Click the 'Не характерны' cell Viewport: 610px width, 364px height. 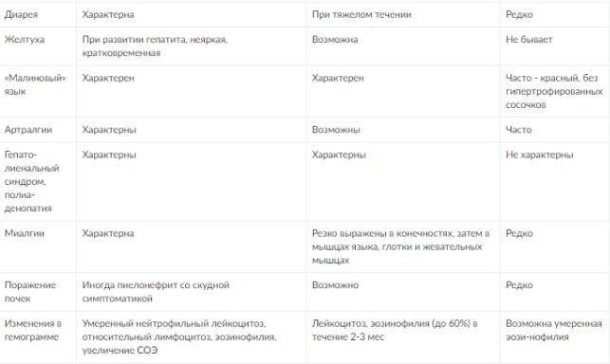539,155
